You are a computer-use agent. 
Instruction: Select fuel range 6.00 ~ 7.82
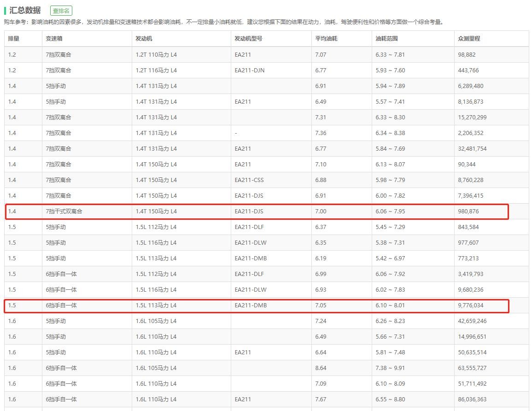coord(390,195)
